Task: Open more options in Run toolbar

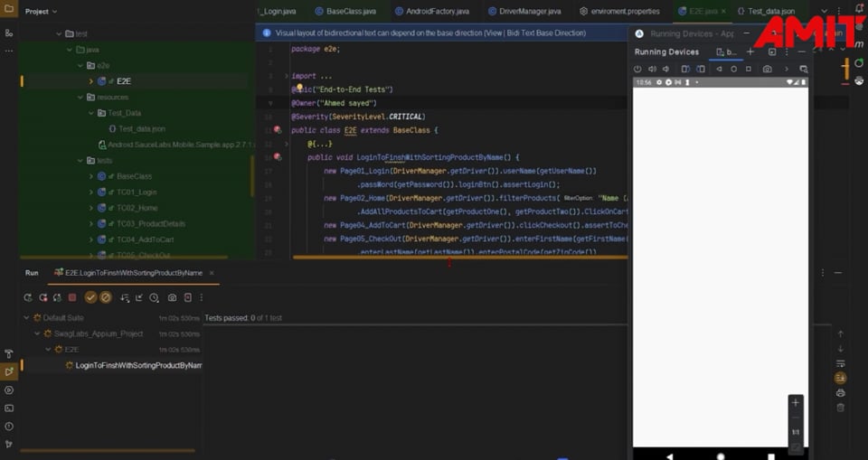Action: point(202,298)
